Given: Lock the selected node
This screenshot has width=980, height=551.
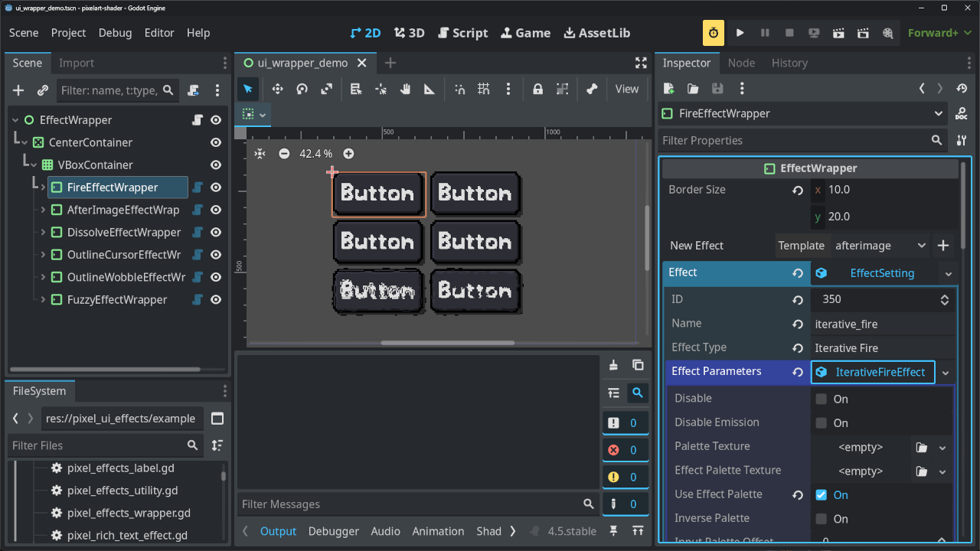Looking at the screenshot, I should tap(537, 90).
